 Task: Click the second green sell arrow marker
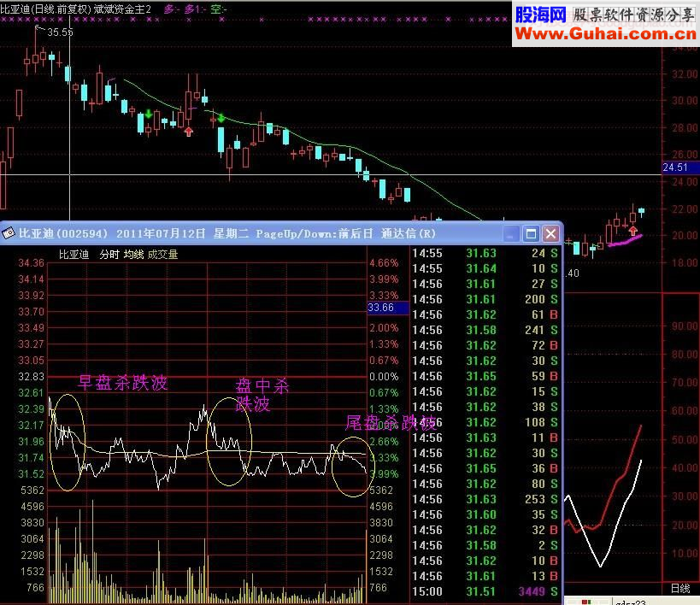point(221,118)
